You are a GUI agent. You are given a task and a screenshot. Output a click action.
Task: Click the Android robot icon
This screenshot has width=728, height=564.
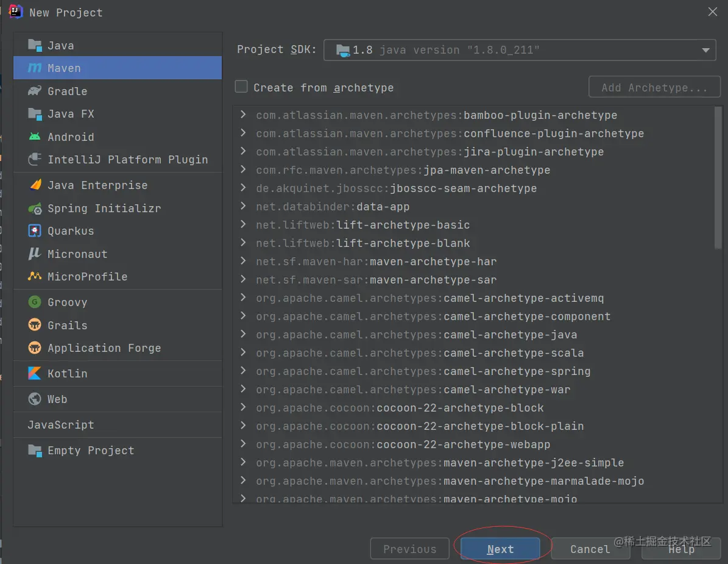[35, 137]
